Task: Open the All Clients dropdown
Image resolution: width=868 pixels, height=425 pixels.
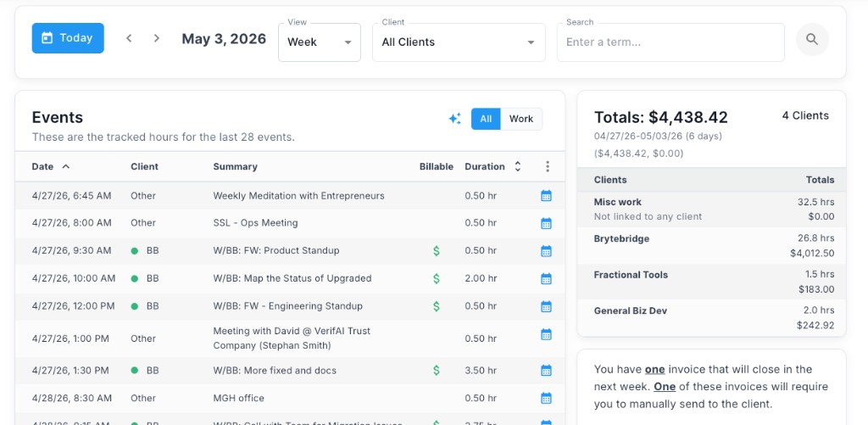Action: [x=459, y=42]
